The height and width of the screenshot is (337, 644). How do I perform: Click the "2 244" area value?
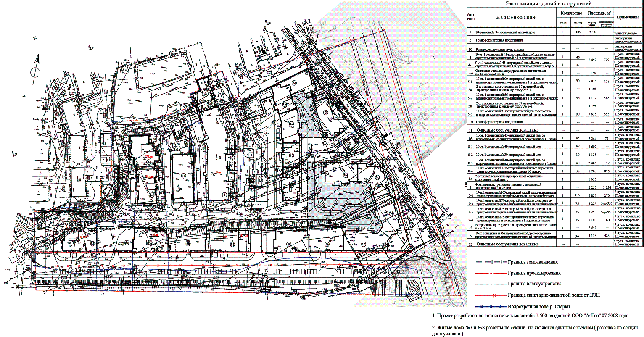point(592,138)
